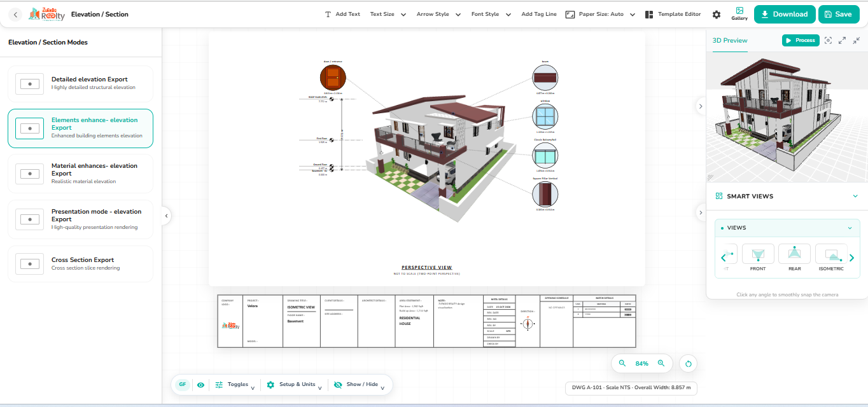The height and width of the screenshot is (407, 868).
Task: Click the Download button
Action: point(785,14)
